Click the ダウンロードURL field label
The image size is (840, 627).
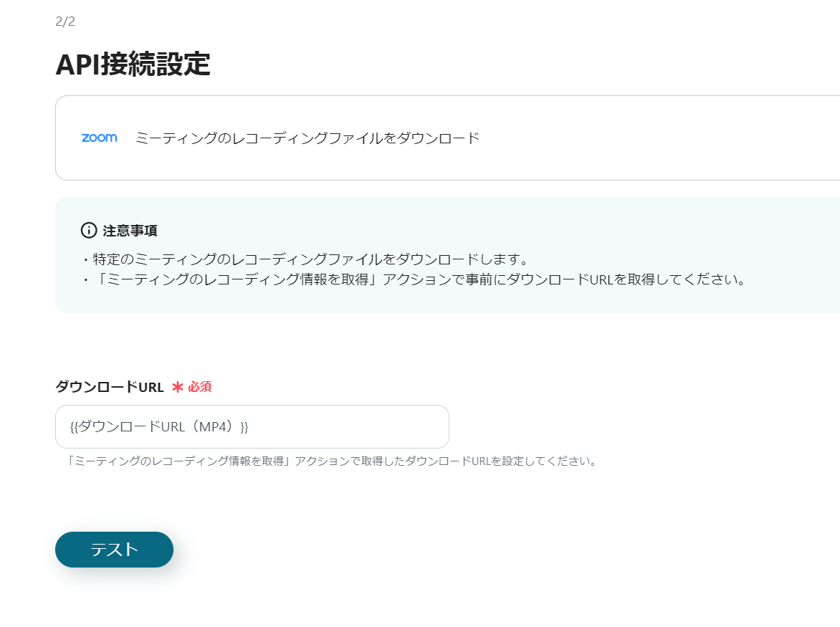110,387
